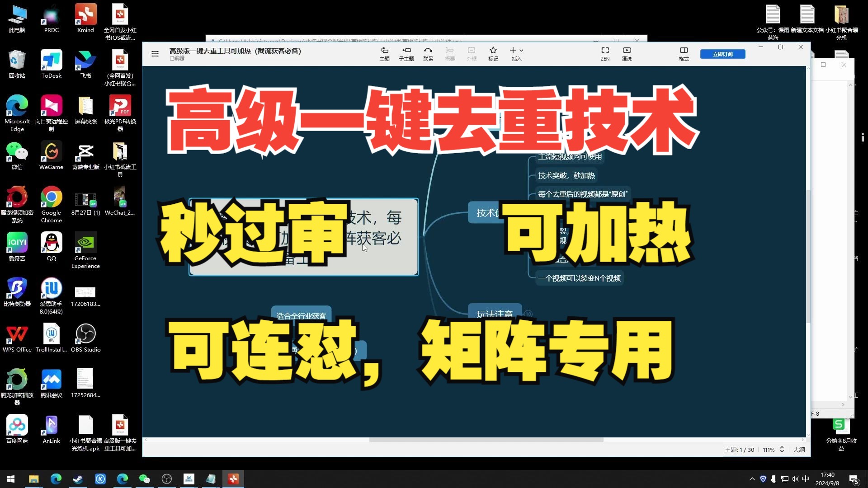Open the hamburger menu on the left
The width and height of the screenshot is (868, 488).
[x=155, y=54]
